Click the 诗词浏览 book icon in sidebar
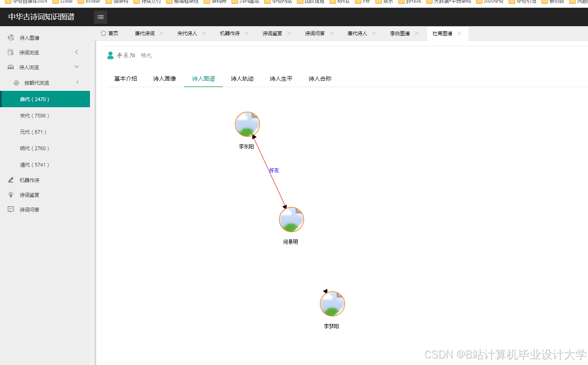This screenshot has width=588, height=365. click(x=11, y=52)
